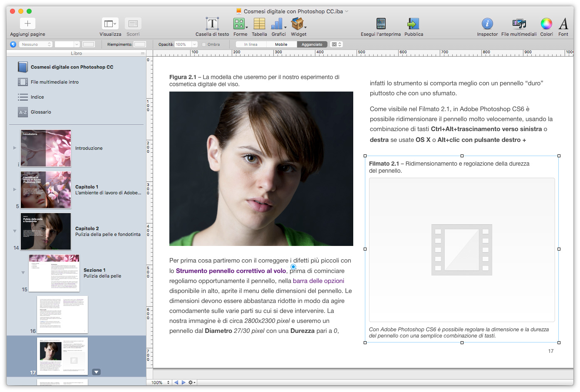Collapse the Sezione 1 disclosure triangle

pyautogui.click(x=23, y=273)
